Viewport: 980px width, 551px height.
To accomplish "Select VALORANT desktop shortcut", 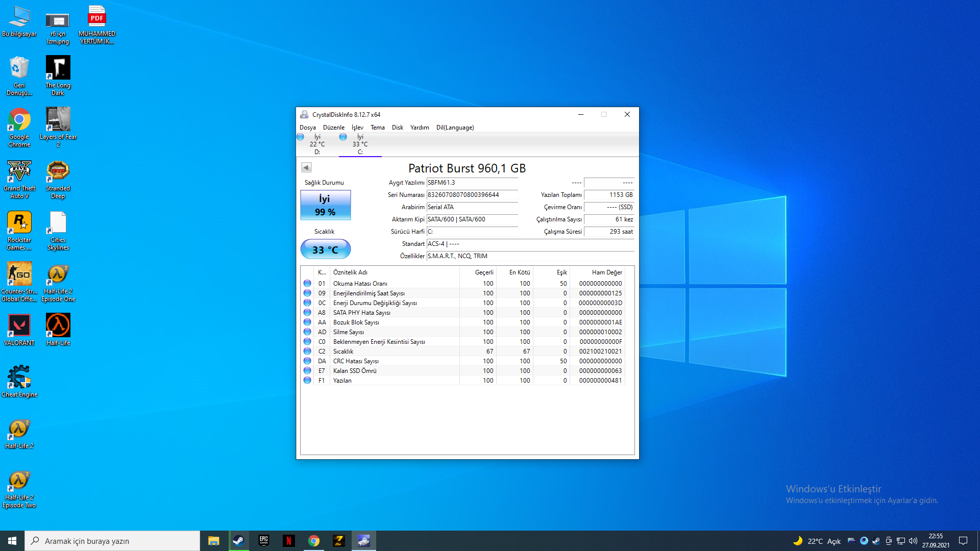I will (19, 330).
